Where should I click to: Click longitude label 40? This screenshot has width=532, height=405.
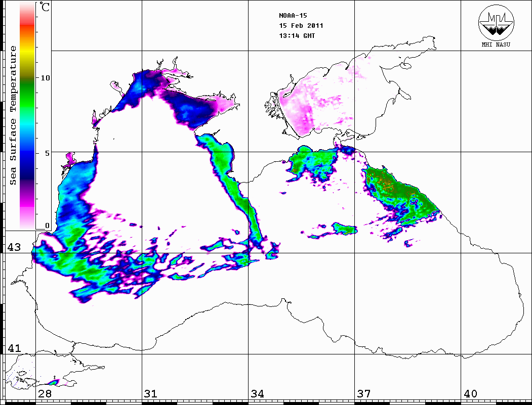(470, 394)
